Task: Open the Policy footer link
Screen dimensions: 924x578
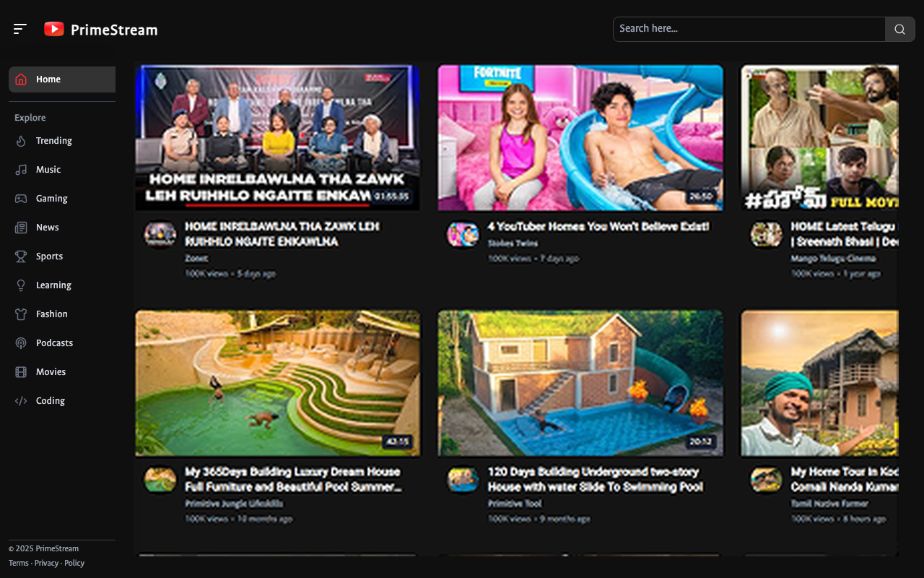Action: 74,563
